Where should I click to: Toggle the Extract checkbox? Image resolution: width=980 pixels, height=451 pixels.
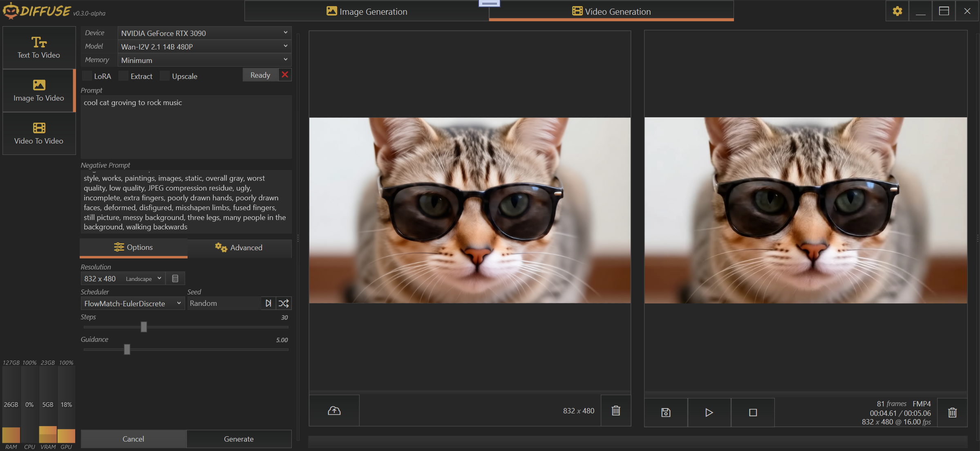pos(123,76)
